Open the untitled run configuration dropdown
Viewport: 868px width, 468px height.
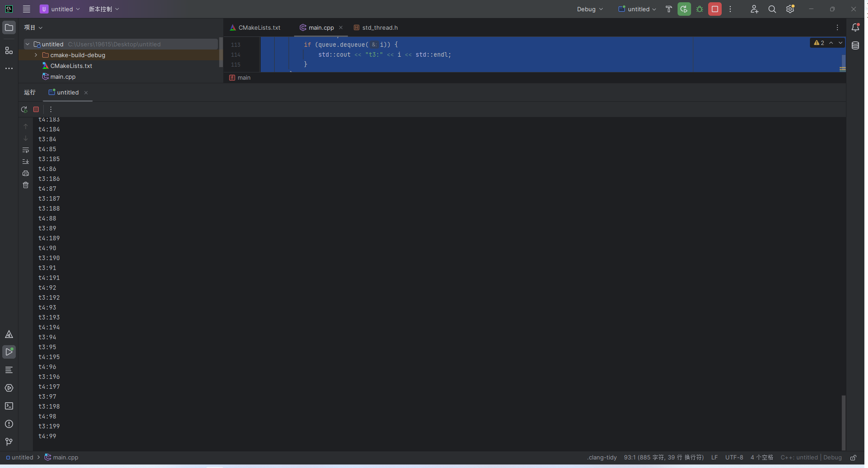click(637, 9)
